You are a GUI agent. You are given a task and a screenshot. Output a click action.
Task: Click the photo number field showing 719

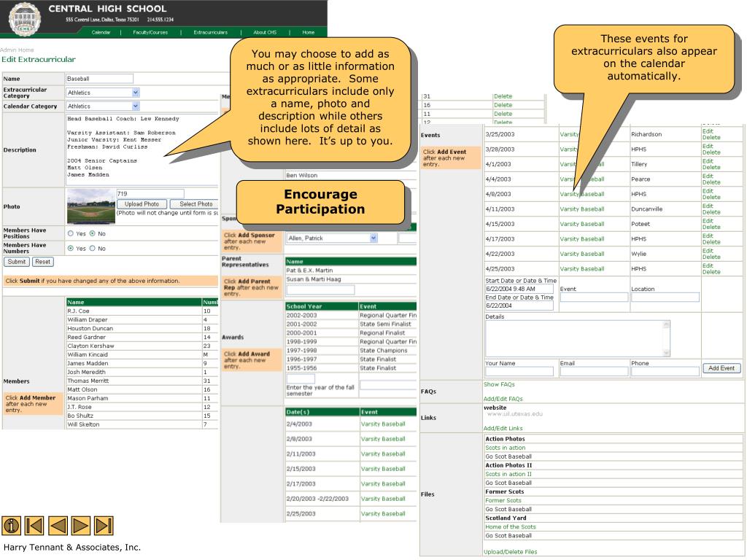pyautogui.click(x=150, y=193)
